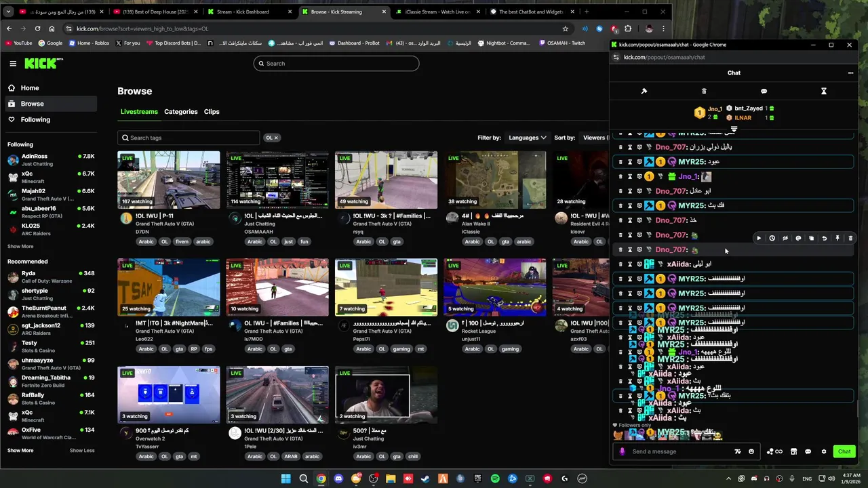868x488 pixels.
Task: Click the purple microphone in message box
Action: pyautogui.click(x=623, y=451)
